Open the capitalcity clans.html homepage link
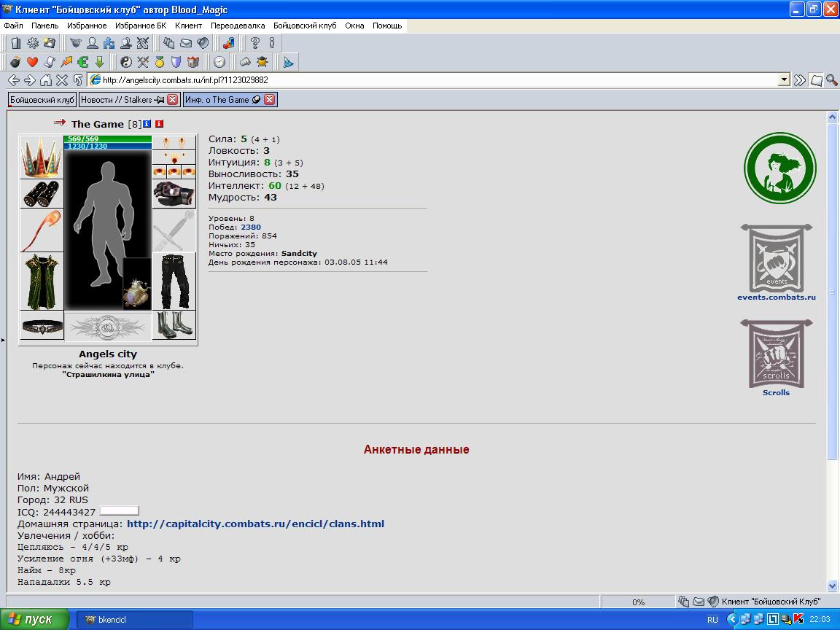840x630 pixels. 255,524
